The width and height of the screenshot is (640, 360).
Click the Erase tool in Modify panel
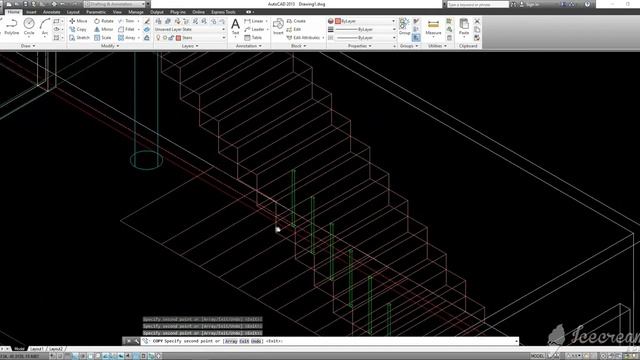147,21
